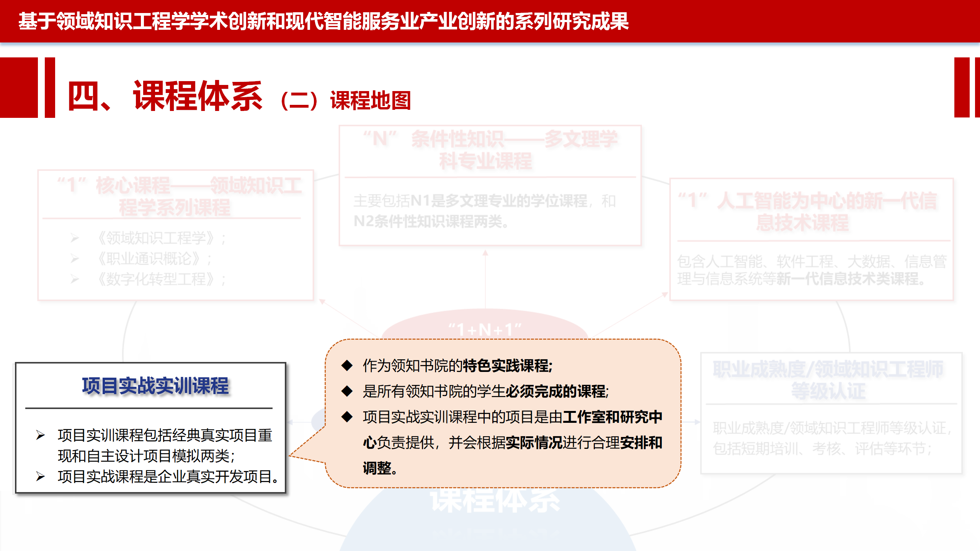Click the faded white 课程体系 text at the bottom

pyautogui.click(x=495, y=501)
